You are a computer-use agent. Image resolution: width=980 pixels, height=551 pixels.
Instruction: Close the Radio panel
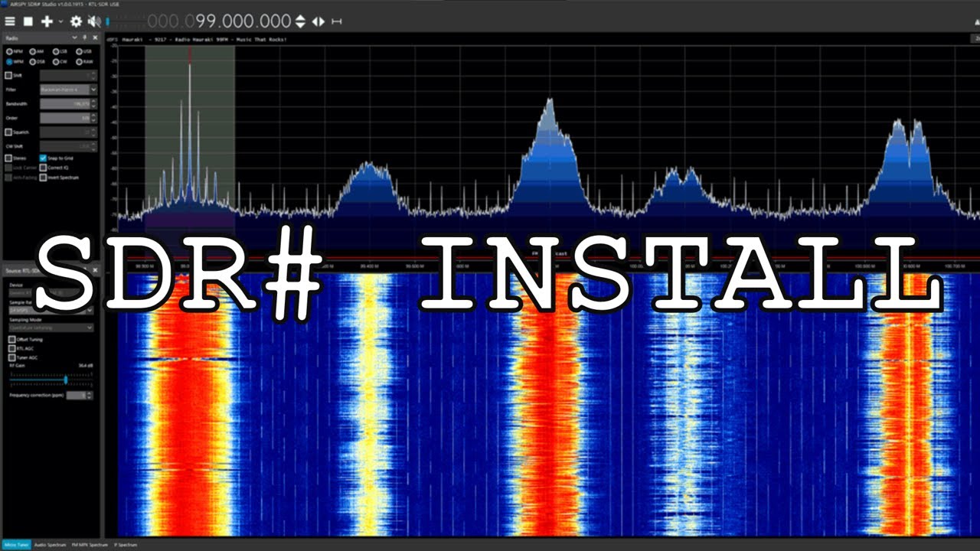(95, 37)
